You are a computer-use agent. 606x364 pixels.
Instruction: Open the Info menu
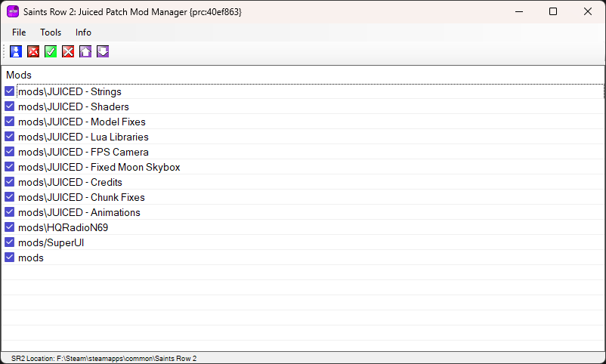[x=83, y=32]
